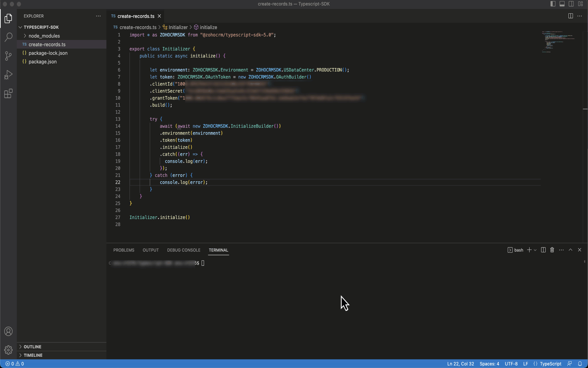Expand the node_modules folder
The image size is (588, 368).
(x=44, y=36)
